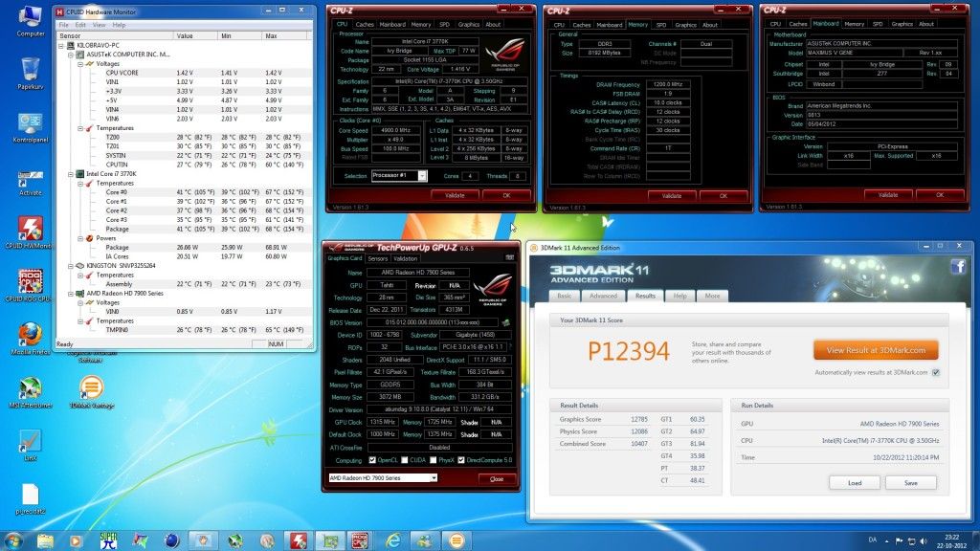This screenshot has width=980, height=551.
Task: Switch to HWMonitor red taskbar icon
Action: point(299,540)
